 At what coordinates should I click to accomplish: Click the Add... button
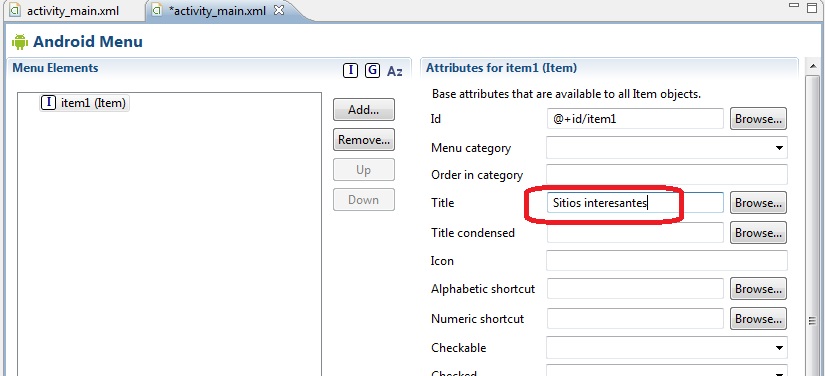364,110
